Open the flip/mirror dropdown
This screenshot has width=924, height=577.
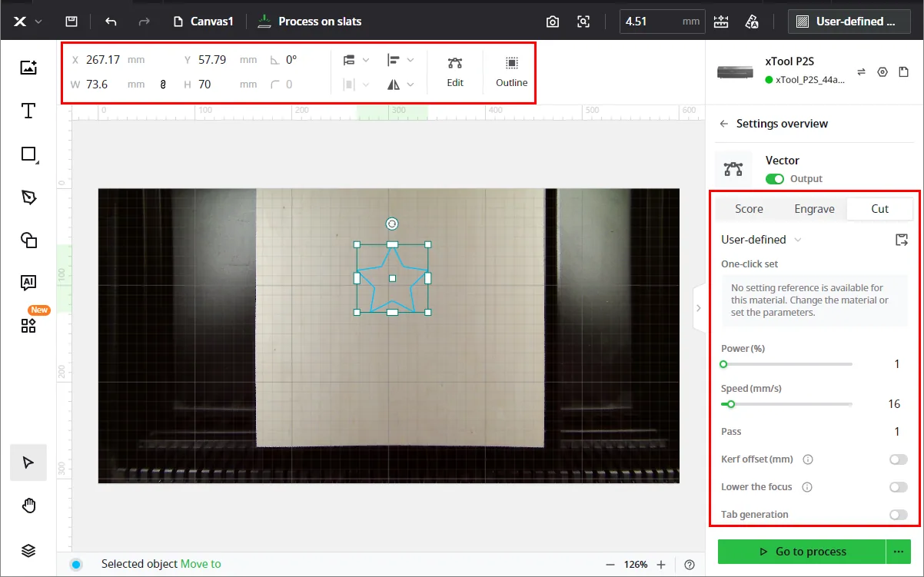click(401, 85)
